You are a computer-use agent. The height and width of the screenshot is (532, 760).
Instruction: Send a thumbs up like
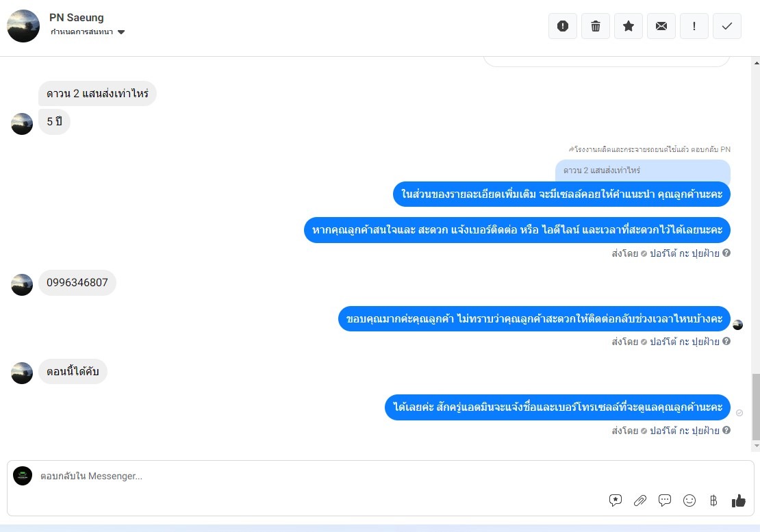[x=739, y=501]
